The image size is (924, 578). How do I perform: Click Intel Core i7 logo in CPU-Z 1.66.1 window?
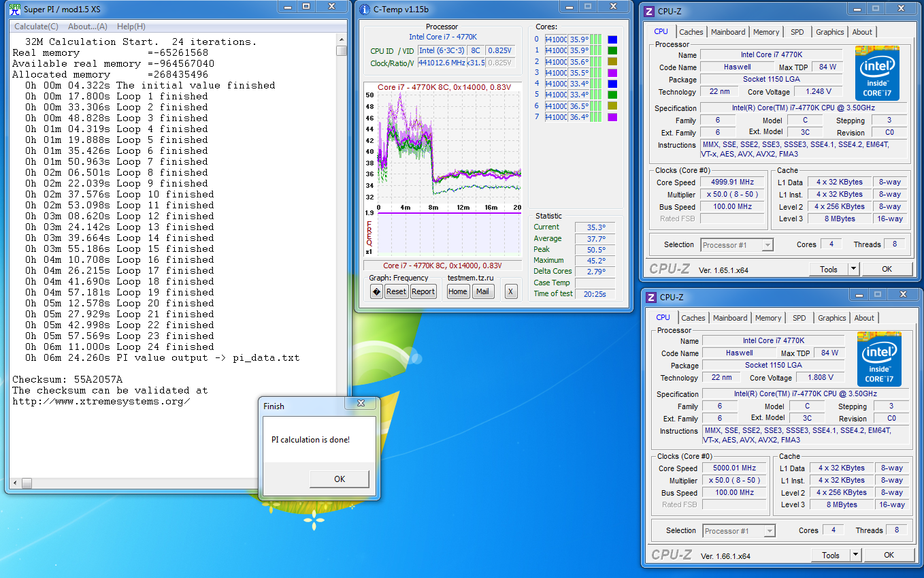879,359
